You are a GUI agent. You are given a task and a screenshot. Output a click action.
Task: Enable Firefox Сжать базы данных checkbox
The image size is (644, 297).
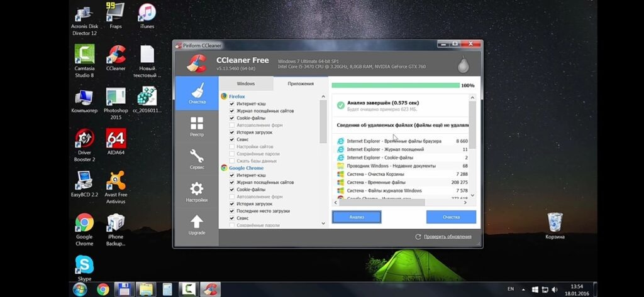pyautogui.click(x=232, y=161)
